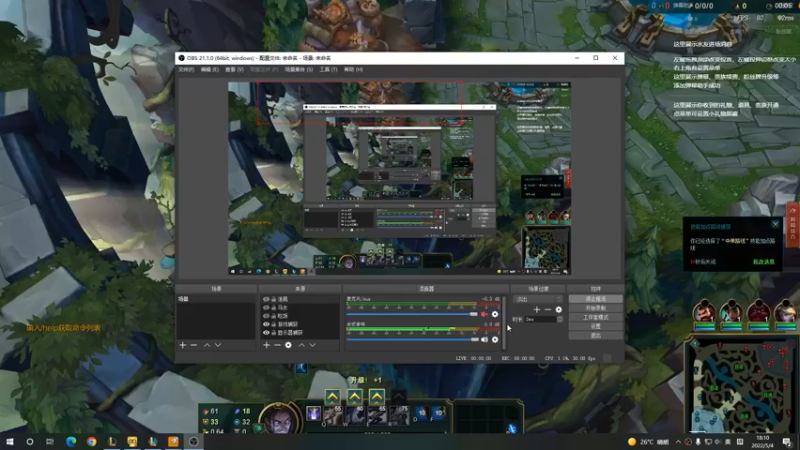Unmute the microphone/Aux red speaker icon
This screenshot has width=800, height=450.
(x=484, y=314)
